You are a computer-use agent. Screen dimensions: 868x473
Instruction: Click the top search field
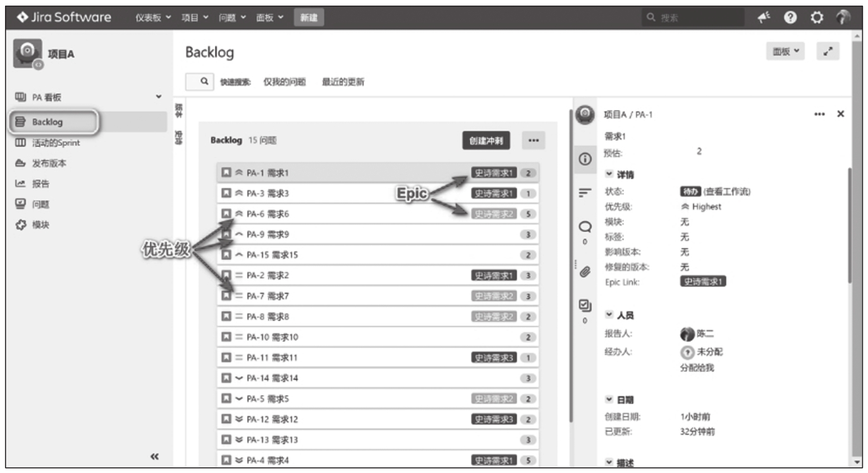point(693,18)
